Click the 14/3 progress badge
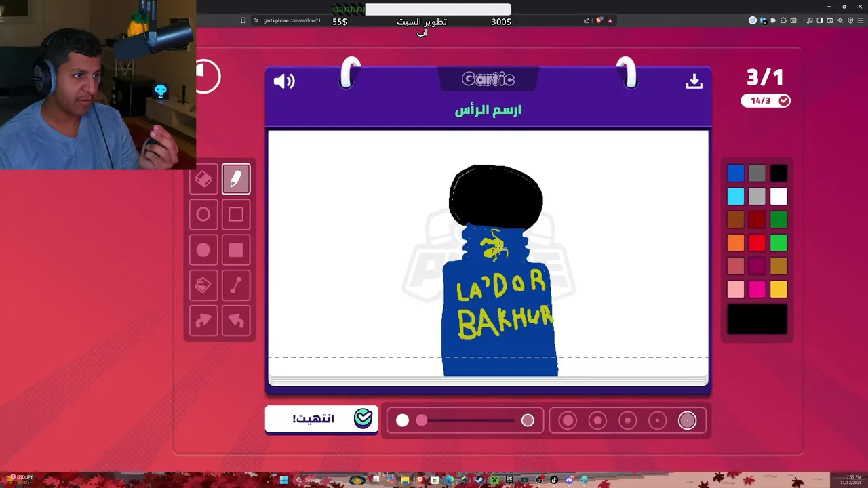Screen dimensions: 868x488 [x=766, y=100]
